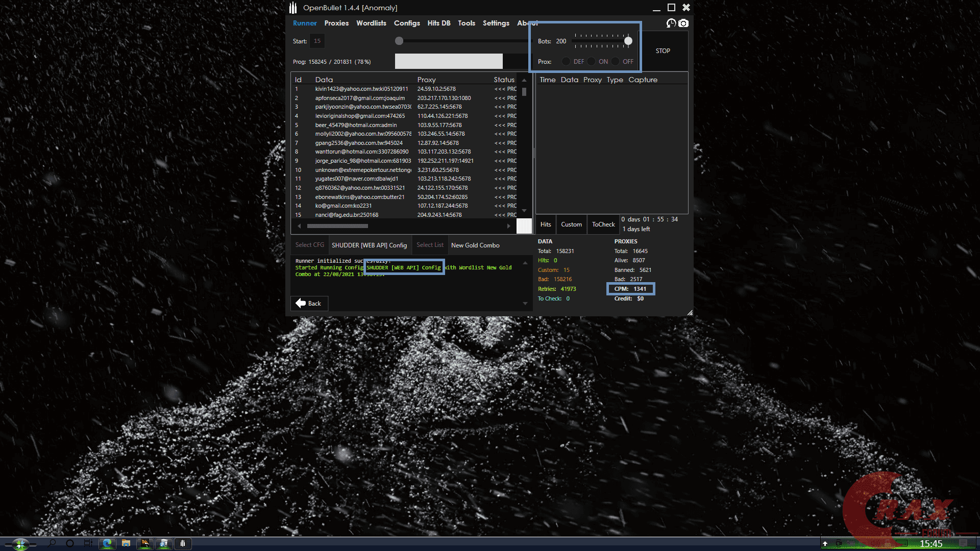Viewport: 980px width, 551px height.
Task: Launch Firefox from the taskbar
Action: point(144,544)
